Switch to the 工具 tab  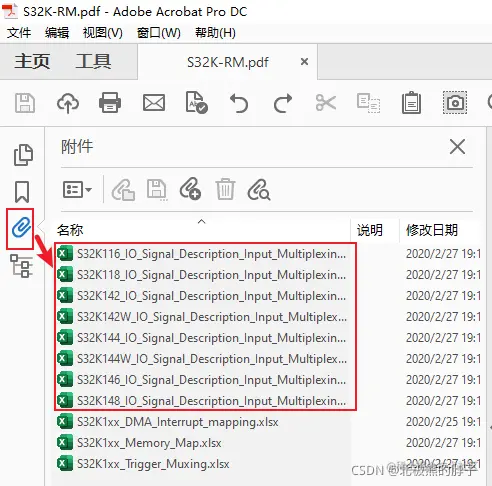pos(93,61)
